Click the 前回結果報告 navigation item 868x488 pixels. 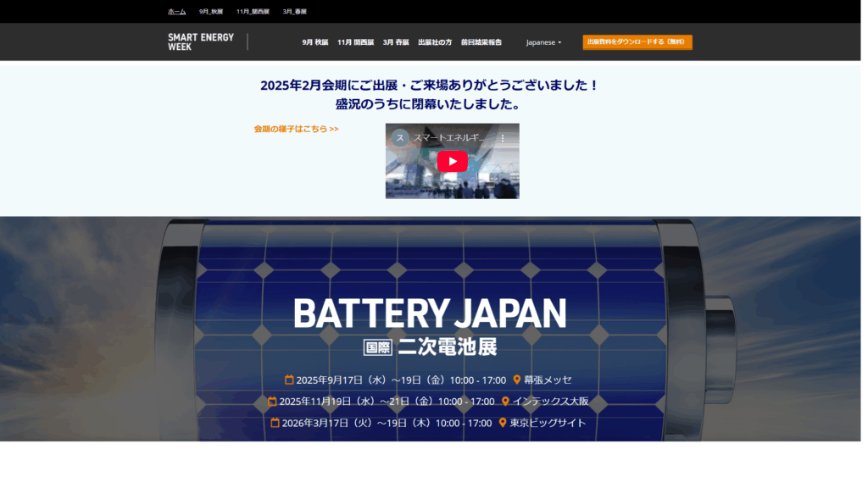click(480, 41)
